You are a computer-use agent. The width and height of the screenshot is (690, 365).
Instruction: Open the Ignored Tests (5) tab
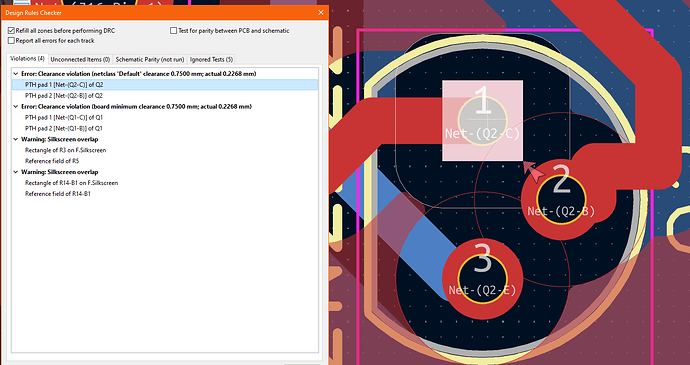pyautogui.click(x=211, y=59)
